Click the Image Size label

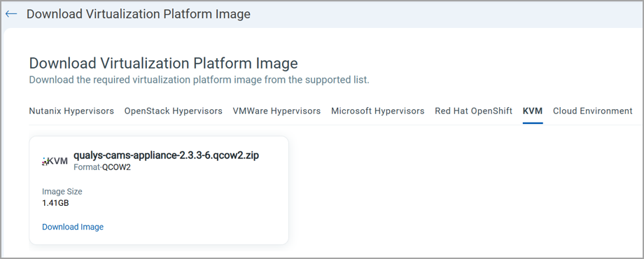(x=62, y=192)
